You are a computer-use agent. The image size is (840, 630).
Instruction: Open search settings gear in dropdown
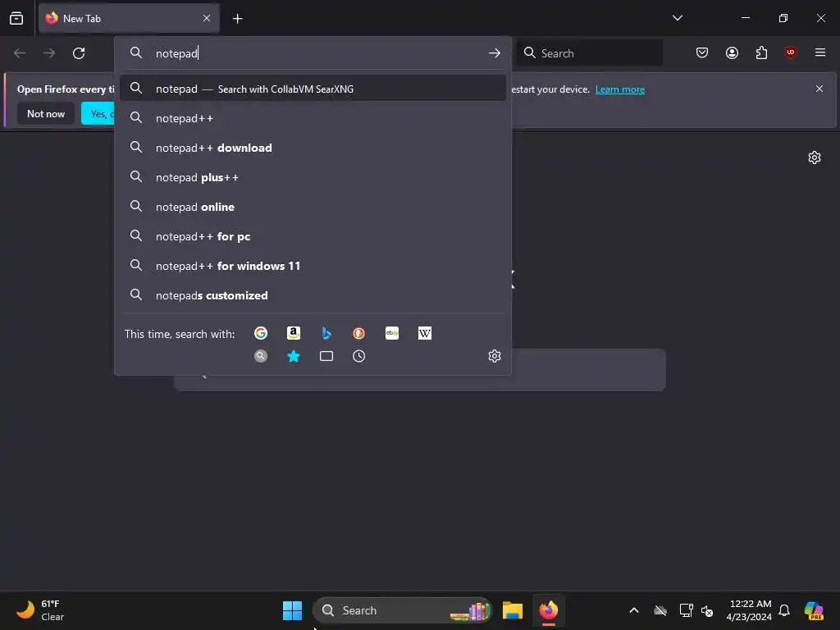494,356
